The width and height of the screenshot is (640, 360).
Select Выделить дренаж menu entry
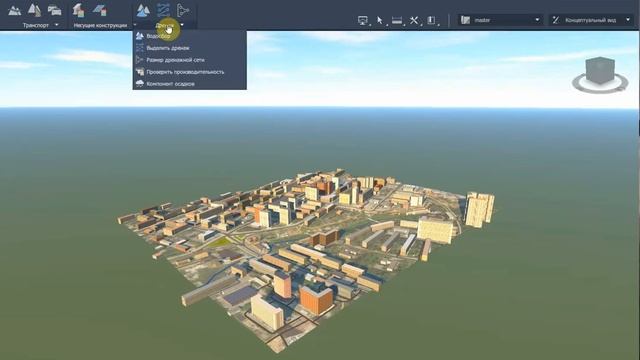coord(189,48)
